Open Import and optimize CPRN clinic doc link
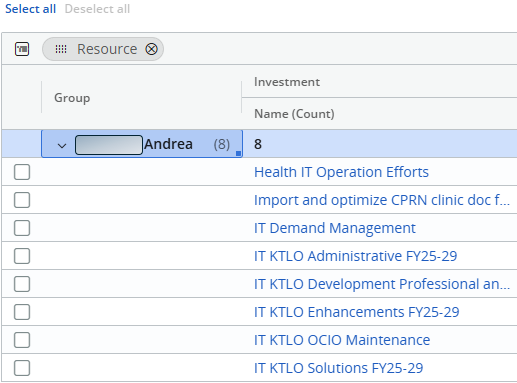517x383 pixels. pos(382,200)
